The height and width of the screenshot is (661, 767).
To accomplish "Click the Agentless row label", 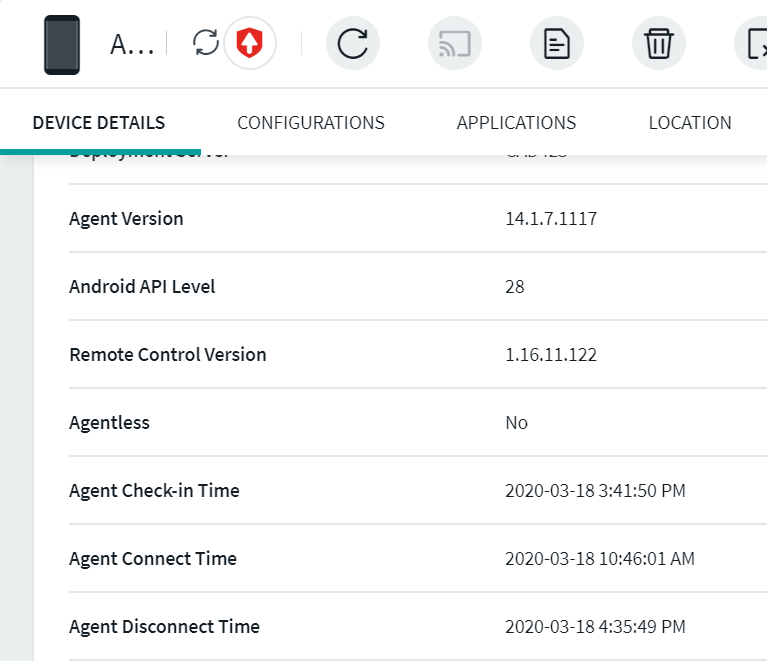I will pyautogui.click(x=109, y=423).
